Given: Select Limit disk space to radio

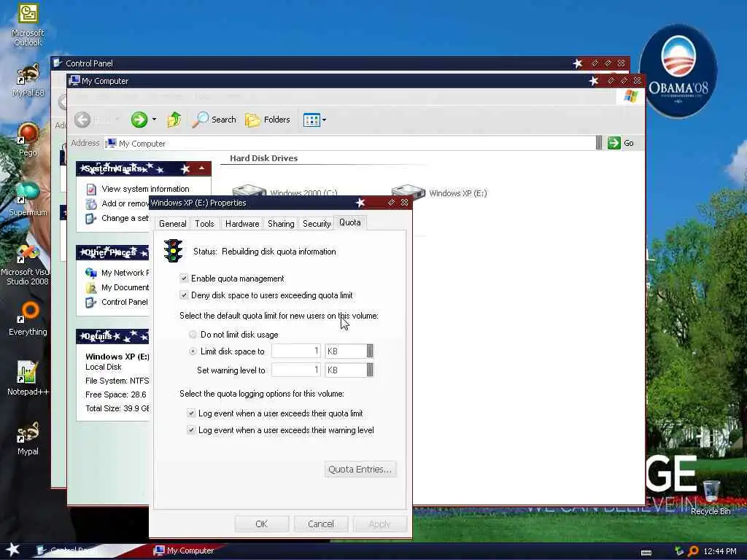Looking at the screenshot, I should tap(193, 351).
